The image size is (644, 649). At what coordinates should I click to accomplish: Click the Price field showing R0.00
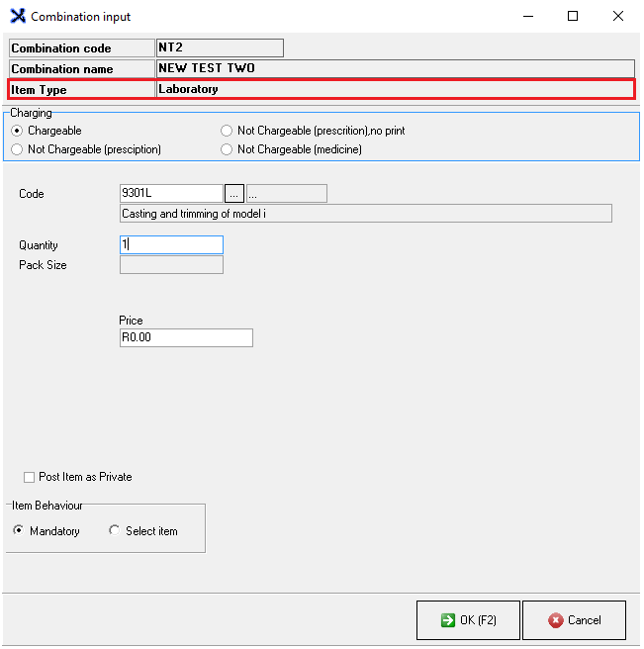[185, 337]
